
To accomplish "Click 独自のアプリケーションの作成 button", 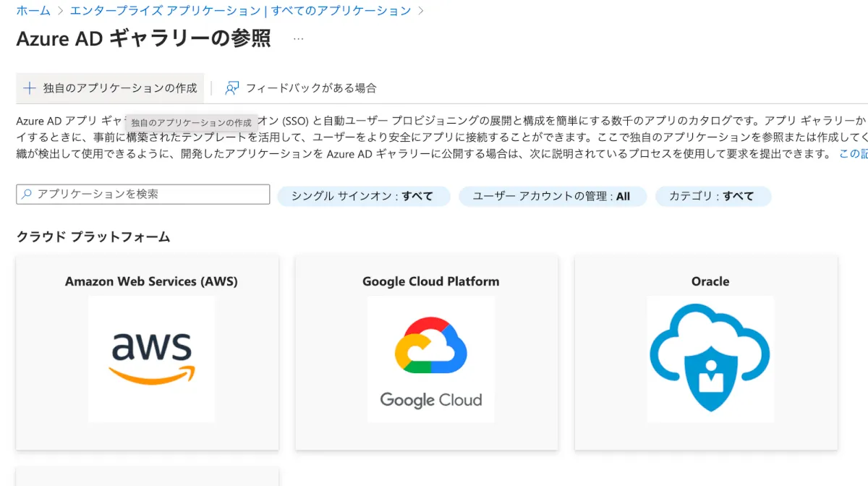I will point(110,88).
